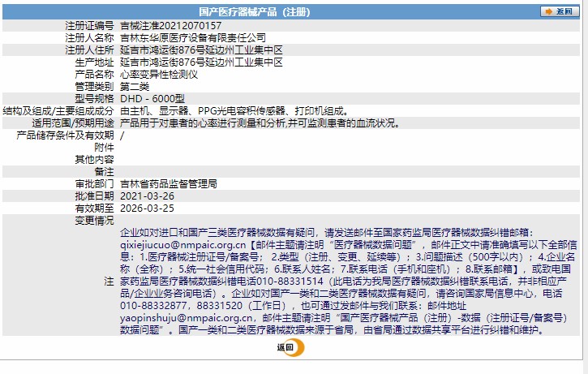The width and height of the screenshot is (588, 374).
Task: Click the label 审批部门
Action: (94, 184)
